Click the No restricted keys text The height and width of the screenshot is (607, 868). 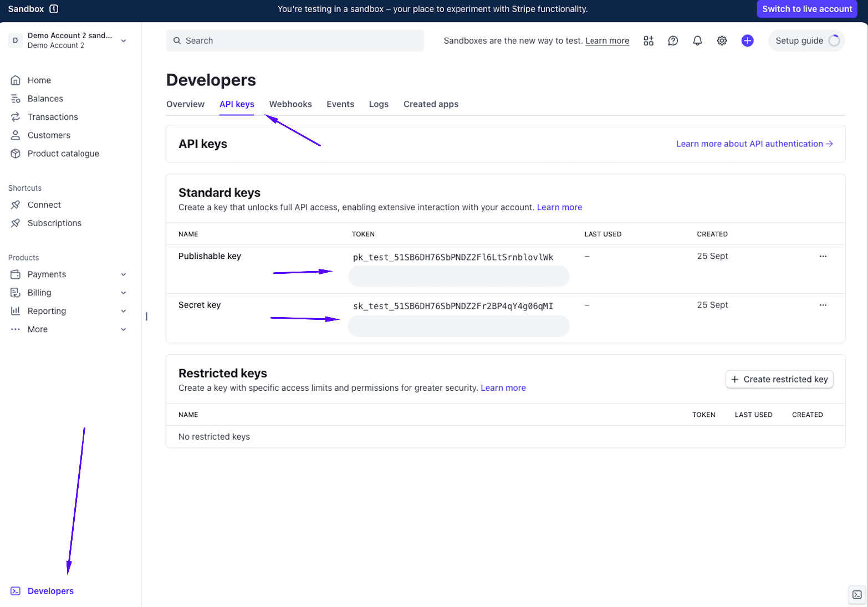tap(214, 437)
